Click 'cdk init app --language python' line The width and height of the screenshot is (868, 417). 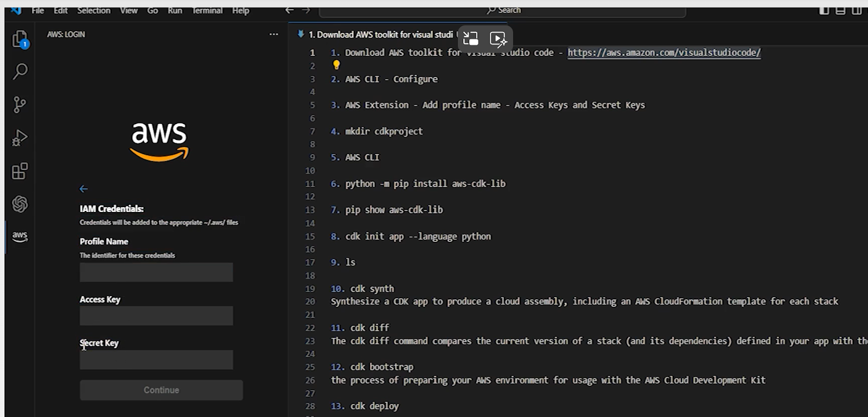coord(411,236)
